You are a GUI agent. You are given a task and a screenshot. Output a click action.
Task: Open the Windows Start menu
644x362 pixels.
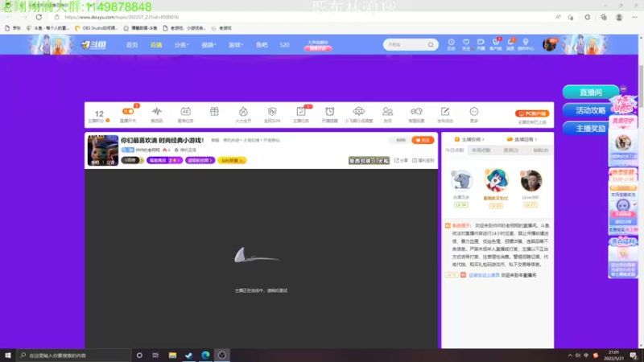[x=8, y=355]
